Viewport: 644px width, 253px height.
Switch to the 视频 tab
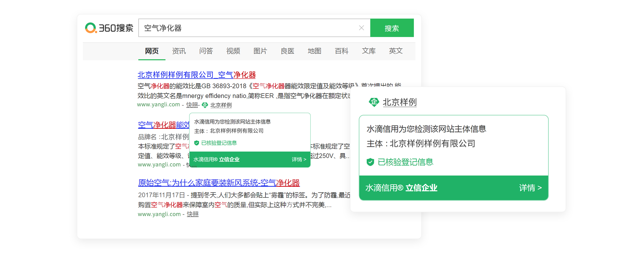pos(233,51)
